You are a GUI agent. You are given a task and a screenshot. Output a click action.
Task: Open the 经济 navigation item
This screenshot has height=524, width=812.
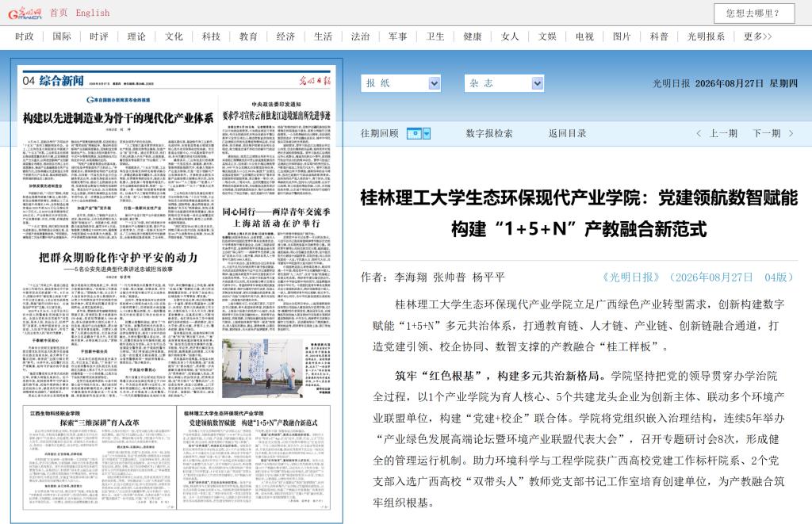[x=285, y=36]
